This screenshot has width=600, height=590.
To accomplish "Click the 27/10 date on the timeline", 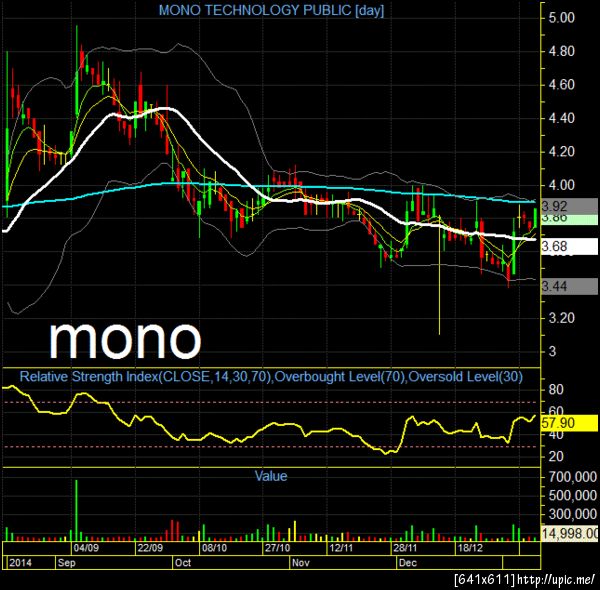I will point(277,548).
